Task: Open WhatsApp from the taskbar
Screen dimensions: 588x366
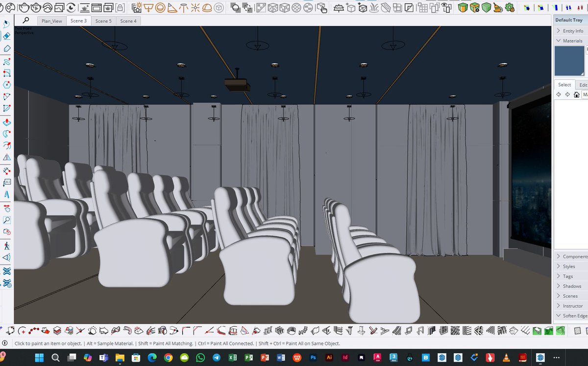Action: click(x=200, y=357)
